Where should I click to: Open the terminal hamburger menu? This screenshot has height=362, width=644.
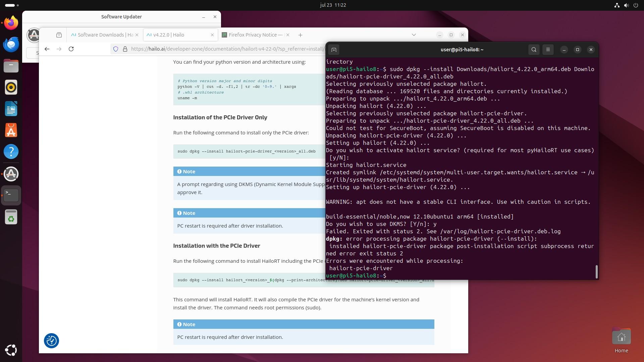[548, 50]
